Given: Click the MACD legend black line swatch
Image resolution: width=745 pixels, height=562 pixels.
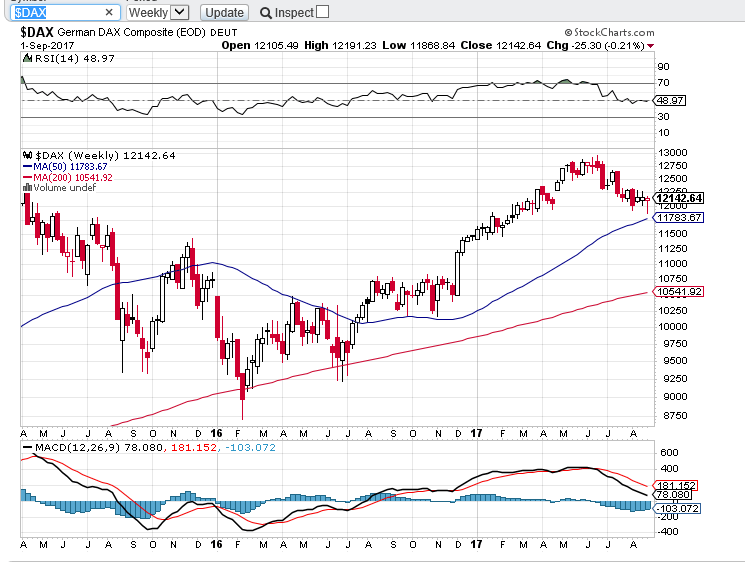Looking at the screenshot, I should [28, 448].
